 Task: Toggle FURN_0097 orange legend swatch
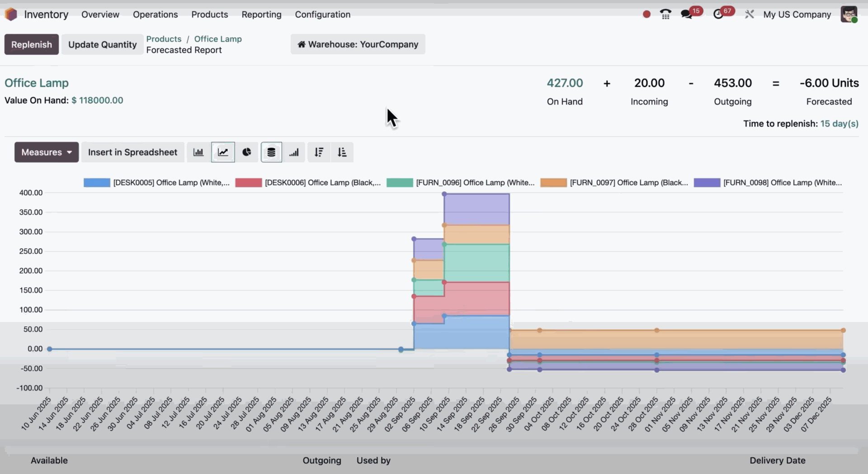pos(553,183)
